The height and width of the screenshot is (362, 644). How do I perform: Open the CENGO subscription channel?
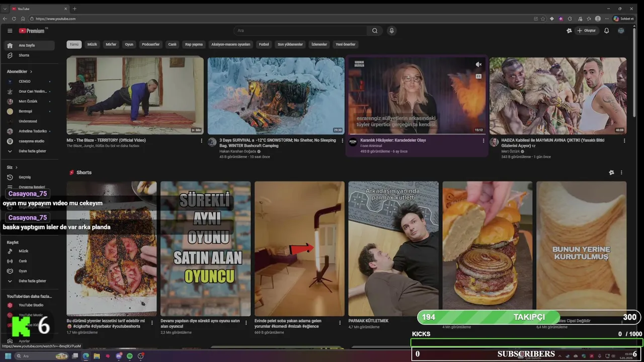point(30,81)
